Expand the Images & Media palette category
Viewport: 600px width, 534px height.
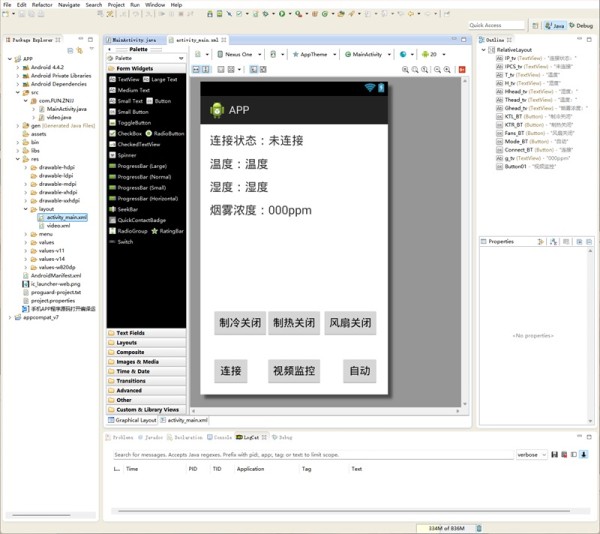click(146, 361)
